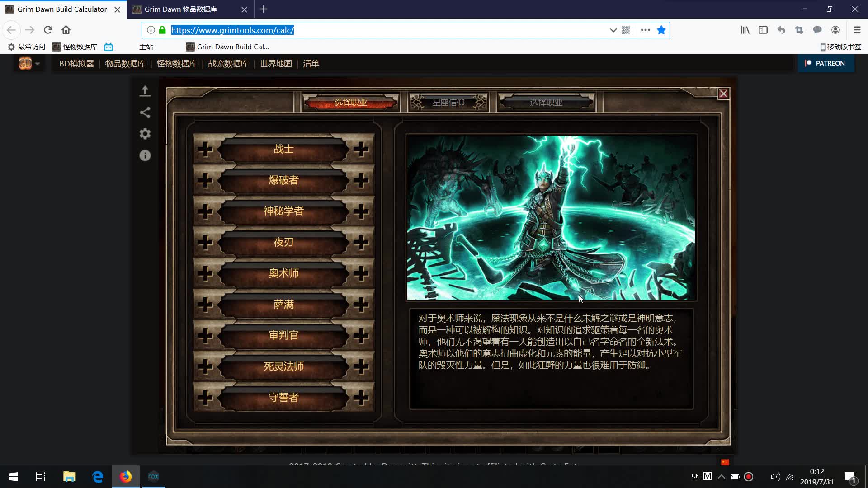Expand the address bar history dropdown arrow
Viewport: 868px width, 488px height.
click(x=613, y=30)
